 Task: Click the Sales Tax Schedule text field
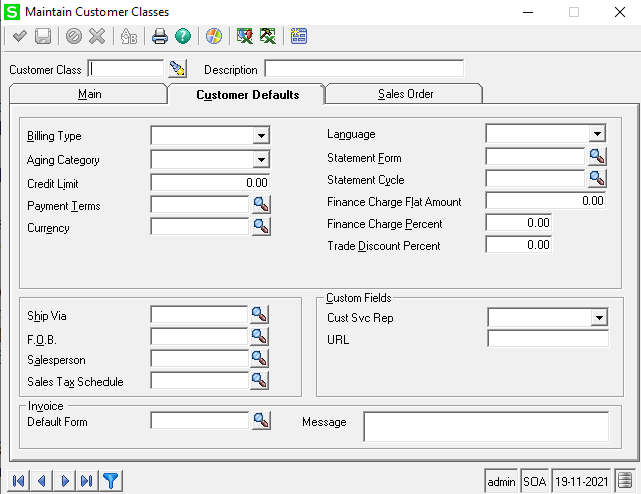pos(199,381)
